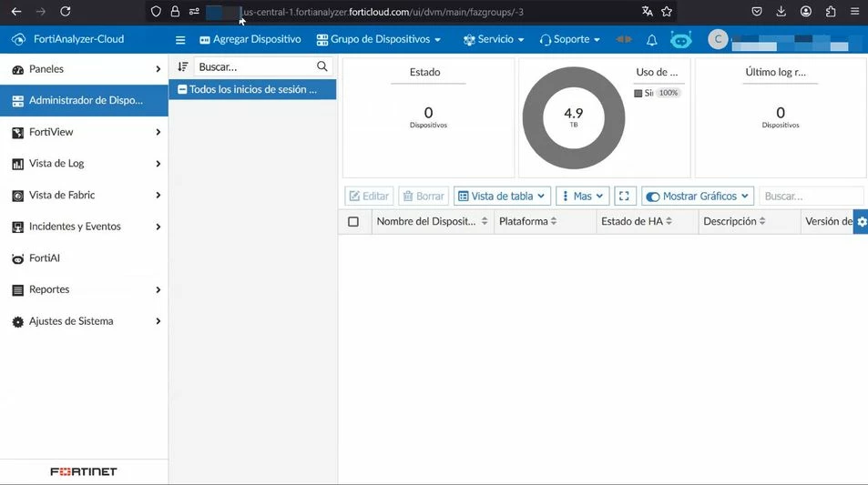Open the Pocket save icon
Image resolution: width=868 pixels, height=485 pixels.
click(757, 11)
